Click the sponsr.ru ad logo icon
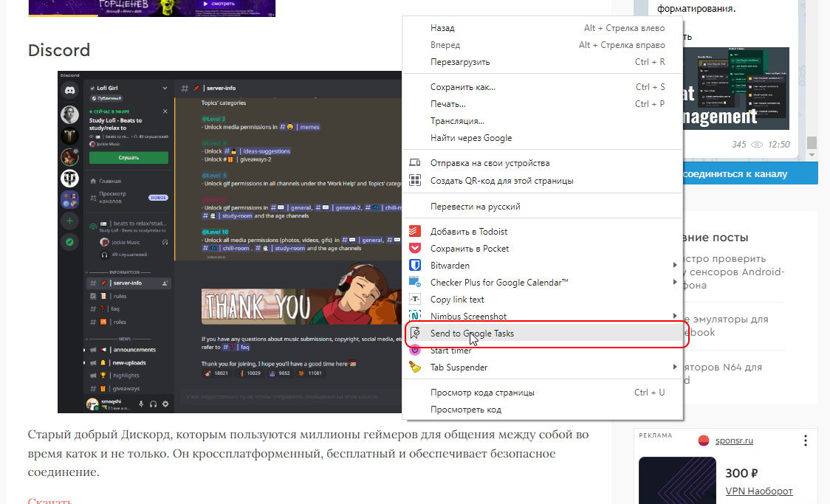Viewport: 830px width, 504px height. 704,441
